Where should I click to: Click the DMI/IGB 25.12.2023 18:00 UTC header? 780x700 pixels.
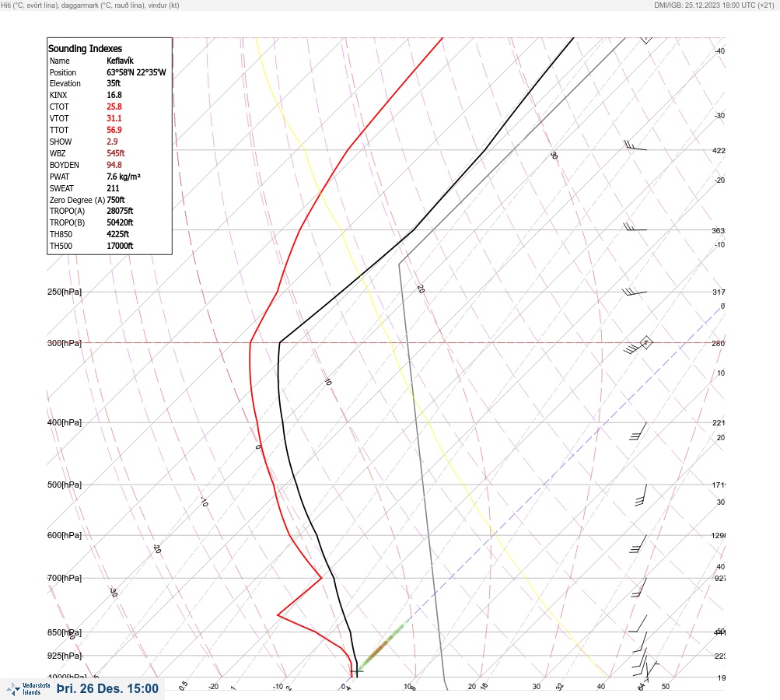point(715,5)
